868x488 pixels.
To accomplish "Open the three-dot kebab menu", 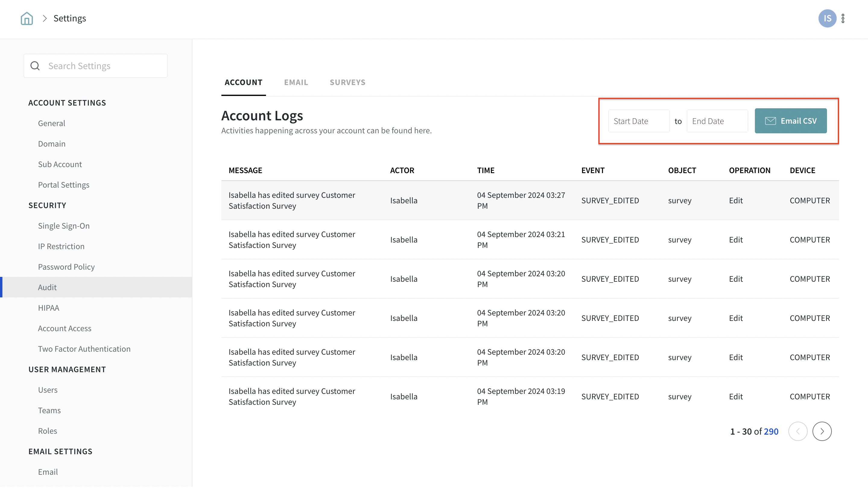I will click(x=843, y=18).
